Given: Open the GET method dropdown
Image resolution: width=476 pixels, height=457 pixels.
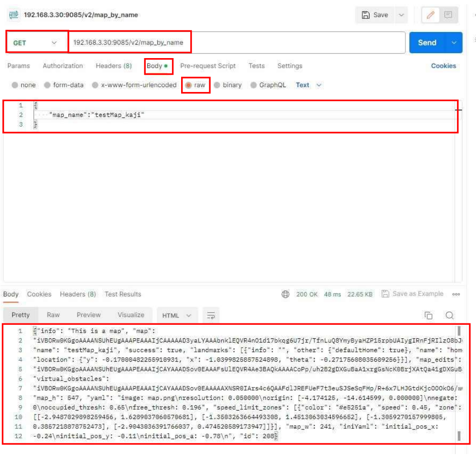Looking at the screenshot, I should [36, 43].
